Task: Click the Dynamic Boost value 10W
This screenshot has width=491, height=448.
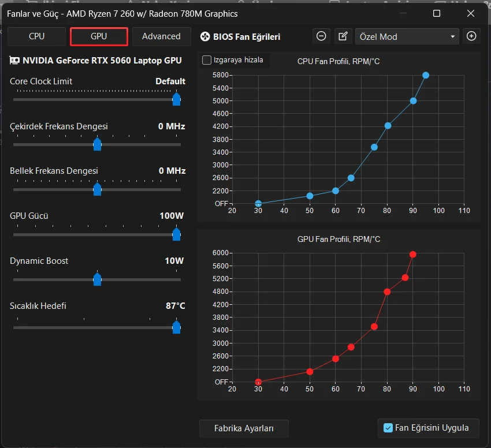Action: point(174,261)
